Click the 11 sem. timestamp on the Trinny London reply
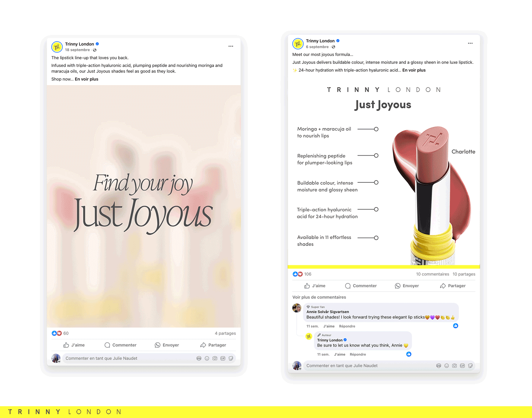This screenshot has height=418, width=532. pos(323,355)
